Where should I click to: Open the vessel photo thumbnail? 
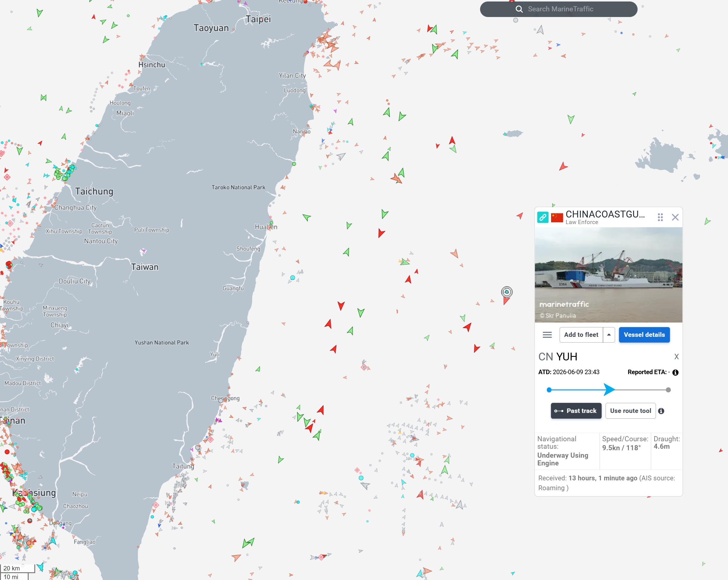608,274
